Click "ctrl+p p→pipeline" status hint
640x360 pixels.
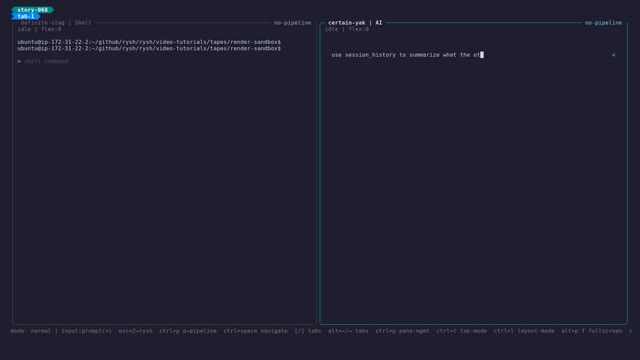coord(188,331)
